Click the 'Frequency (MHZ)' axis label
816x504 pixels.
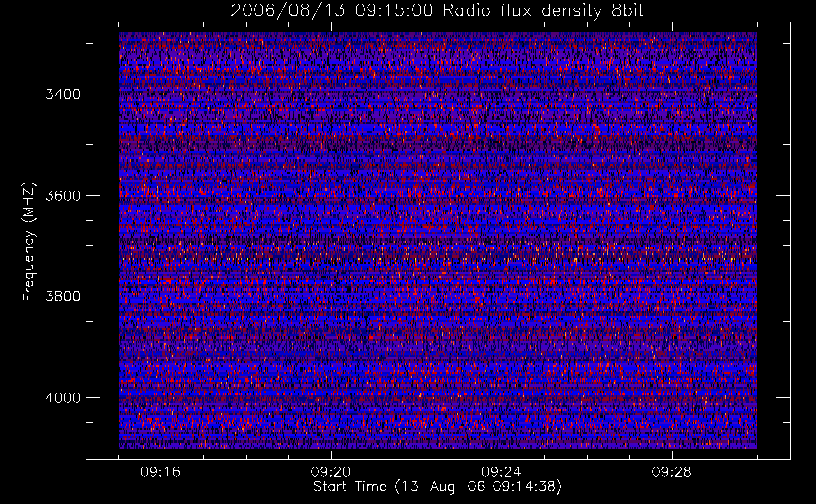click(x=29, y=242)
